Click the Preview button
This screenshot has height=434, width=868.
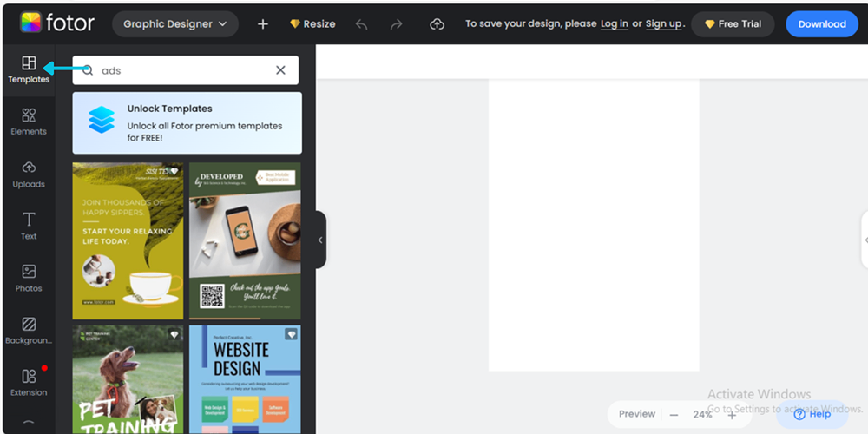(636, 414)
